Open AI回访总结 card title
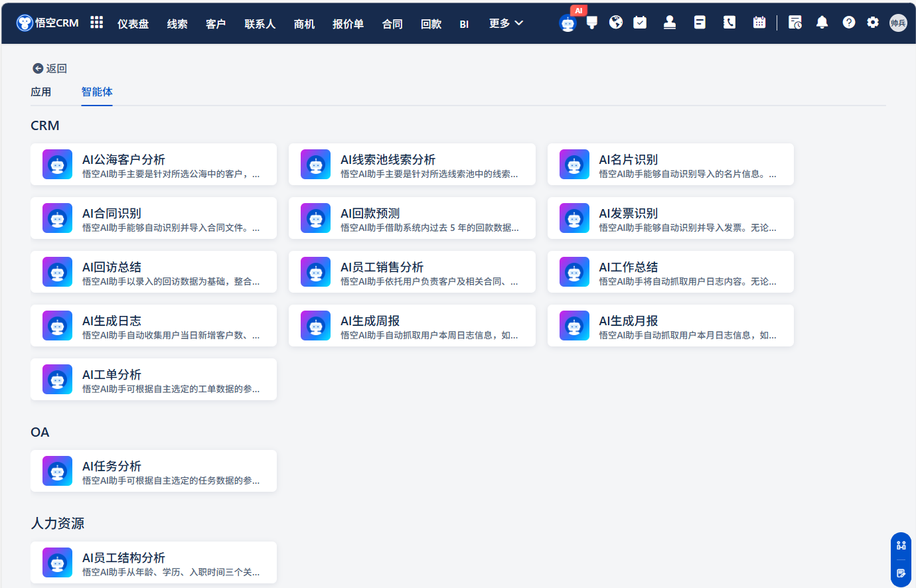This screenshot has height=588, width=916. [112, 267]
